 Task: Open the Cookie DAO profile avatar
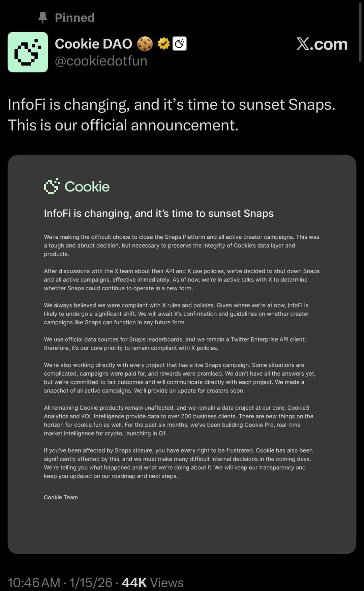[x=28, y=52]
